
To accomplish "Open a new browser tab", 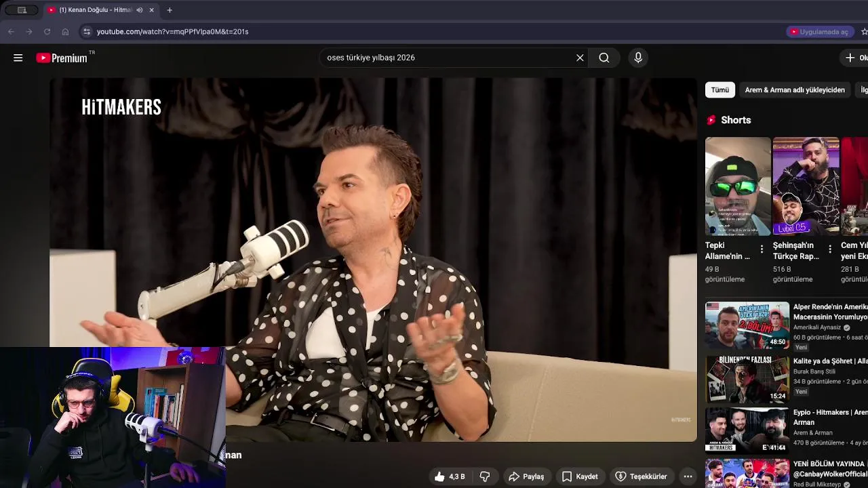I will tap(170, 10).
